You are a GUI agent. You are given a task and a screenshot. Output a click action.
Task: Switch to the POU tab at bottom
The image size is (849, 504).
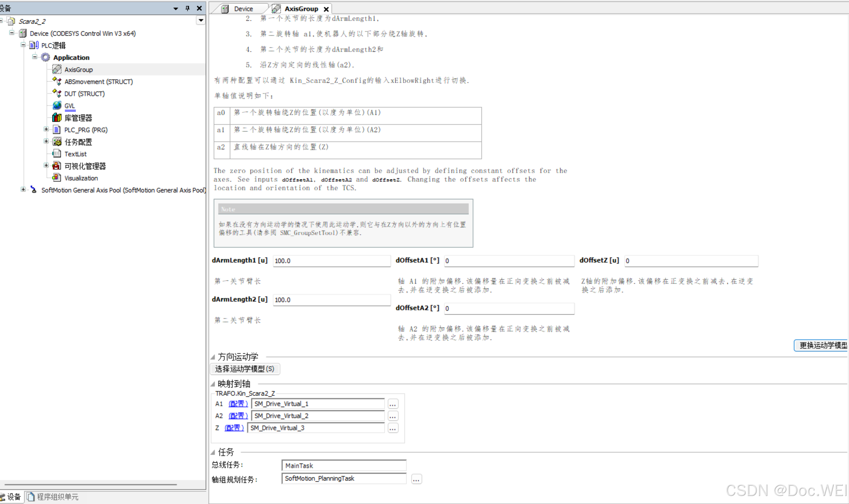point(52,497)
